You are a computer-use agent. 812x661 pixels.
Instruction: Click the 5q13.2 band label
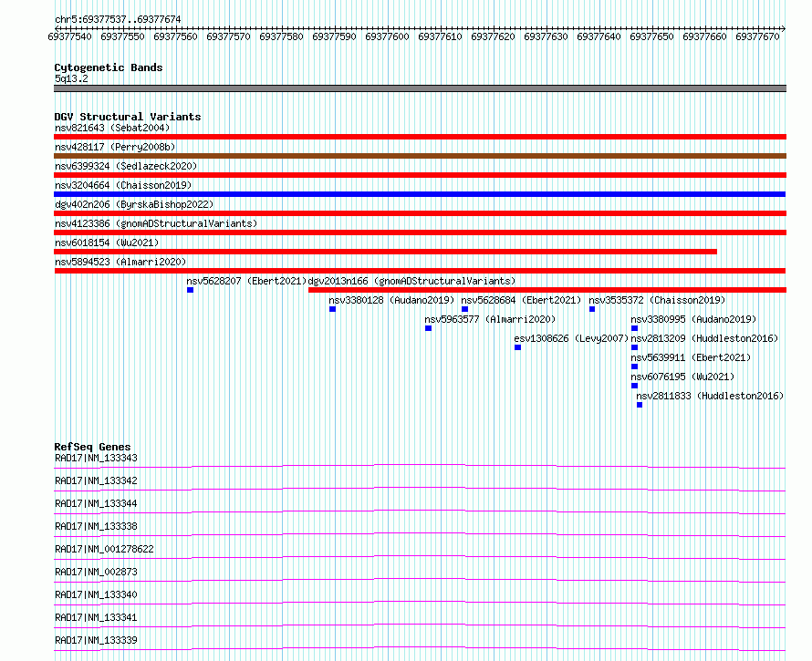click(71, 78)
